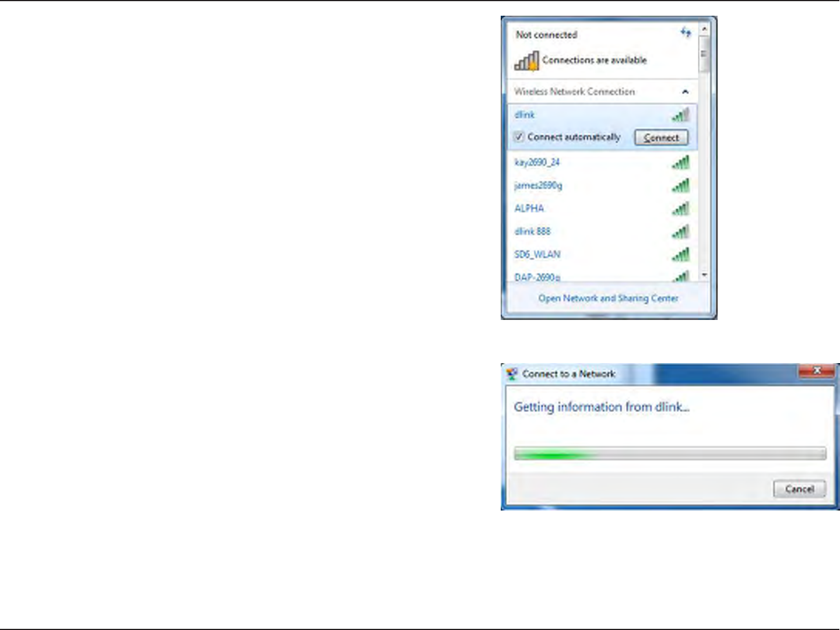Click SD6_WLAN signal strength icon

point(681,254)
